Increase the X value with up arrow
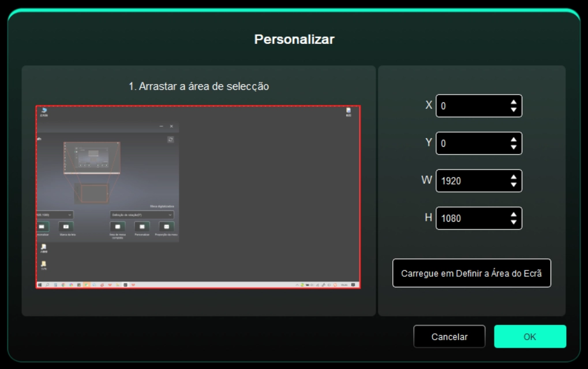Viewport: 588px width, 369px height. pos(514,102)
